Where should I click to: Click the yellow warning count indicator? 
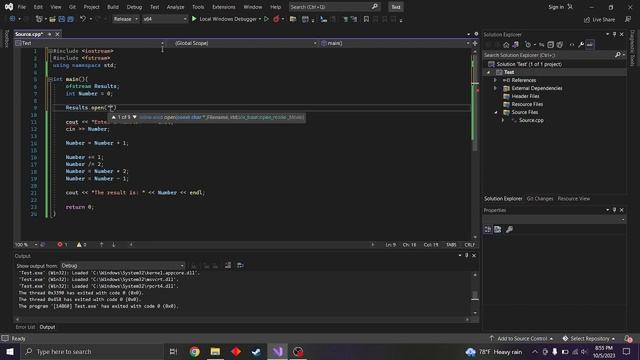point(81,244)
